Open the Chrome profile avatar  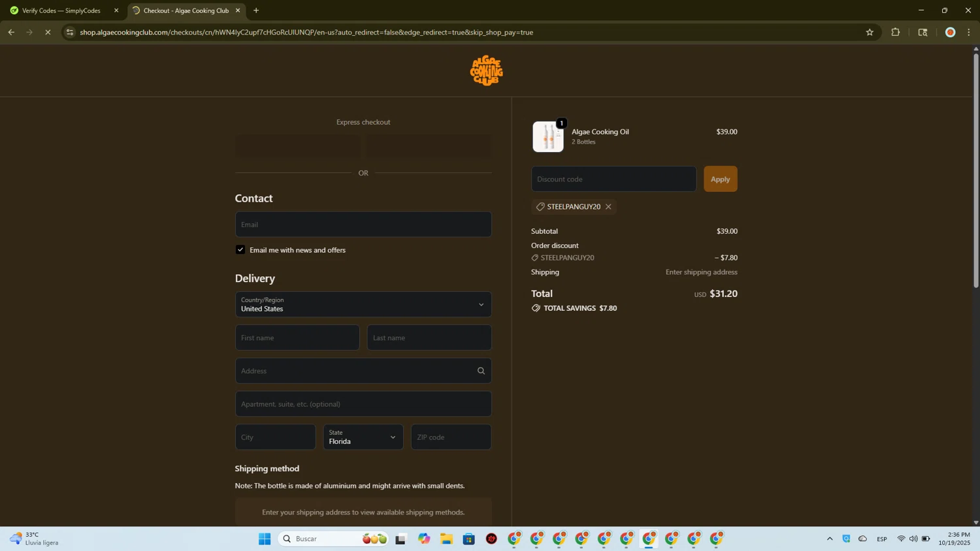950,32
